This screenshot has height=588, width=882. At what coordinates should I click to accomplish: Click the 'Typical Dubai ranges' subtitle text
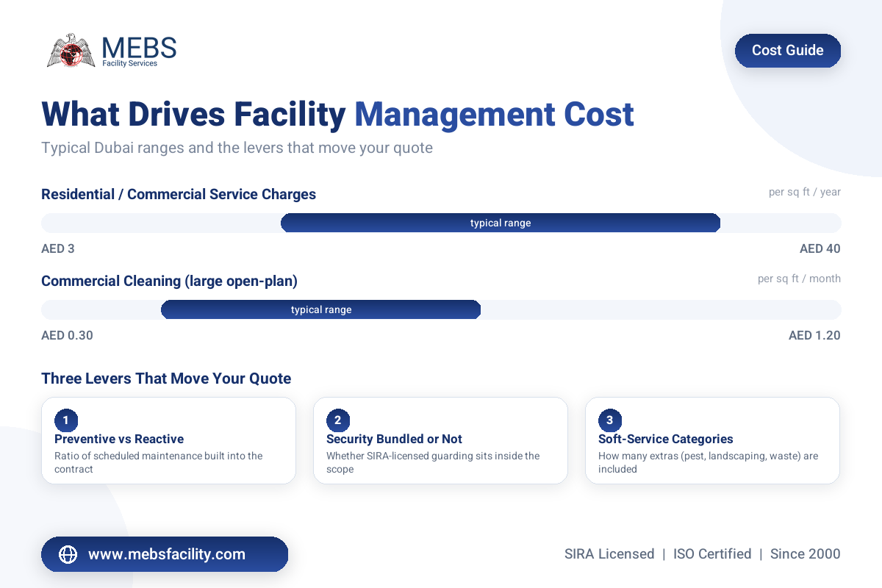(237, 148)
